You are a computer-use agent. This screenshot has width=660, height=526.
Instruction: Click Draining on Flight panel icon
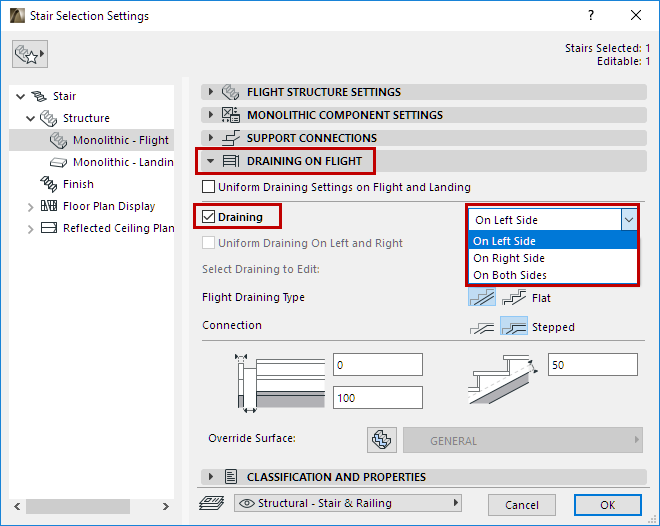(231, 161)
